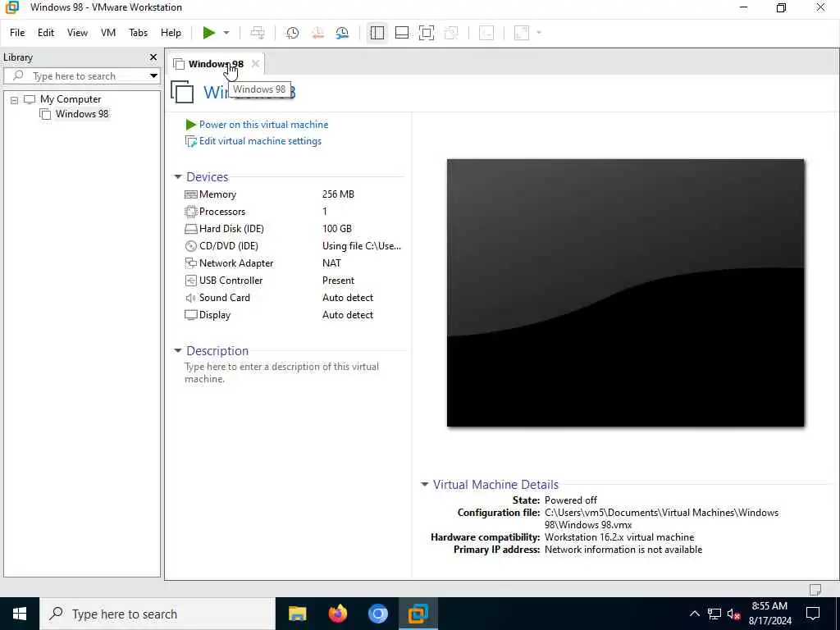Open the power options dropdown arrow
This screenshot has width=840, height=630.
[x=226, y=33]
